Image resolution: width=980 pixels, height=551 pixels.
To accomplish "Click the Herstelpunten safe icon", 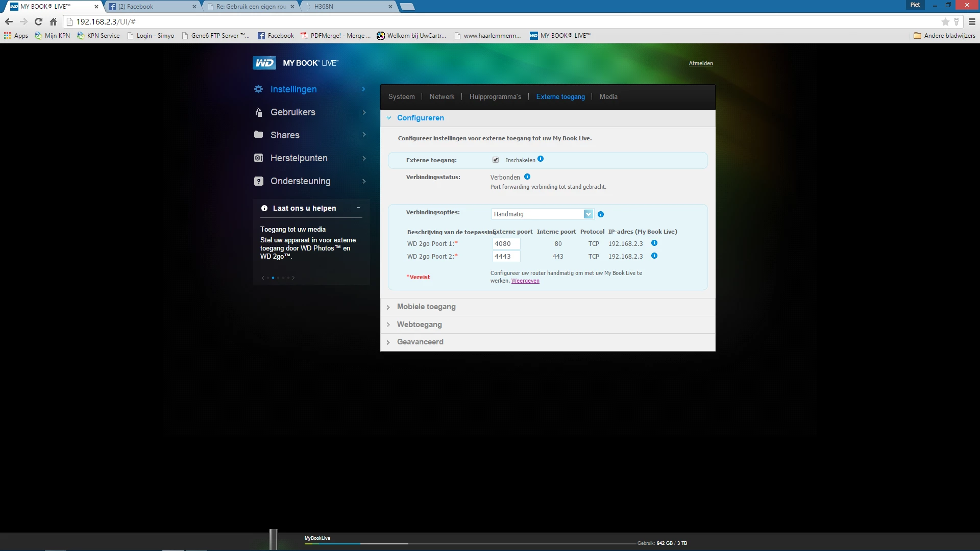I will tap(259, 158).
